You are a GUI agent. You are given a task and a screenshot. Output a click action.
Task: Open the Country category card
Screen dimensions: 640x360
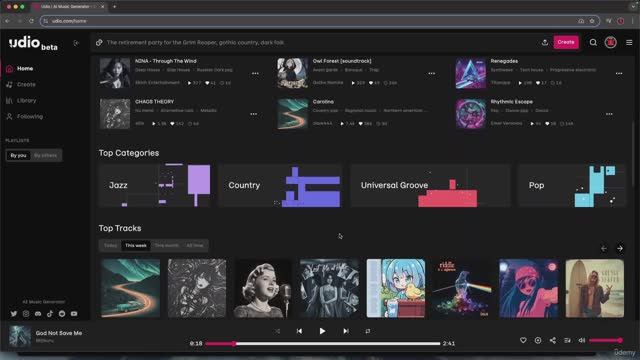click(x=280, y=185)
